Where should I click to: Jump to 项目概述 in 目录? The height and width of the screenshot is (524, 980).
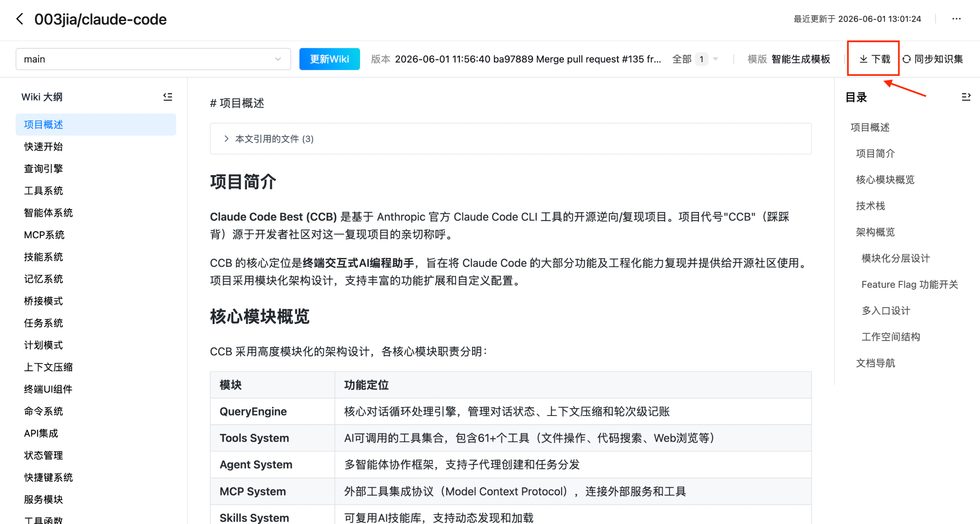coord(870,127)
